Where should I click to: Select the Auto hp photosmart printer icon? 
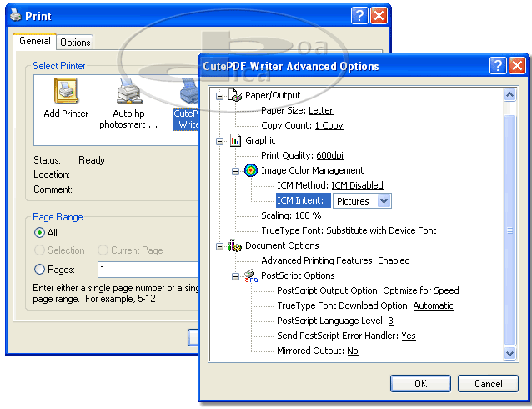pos(128,93)
